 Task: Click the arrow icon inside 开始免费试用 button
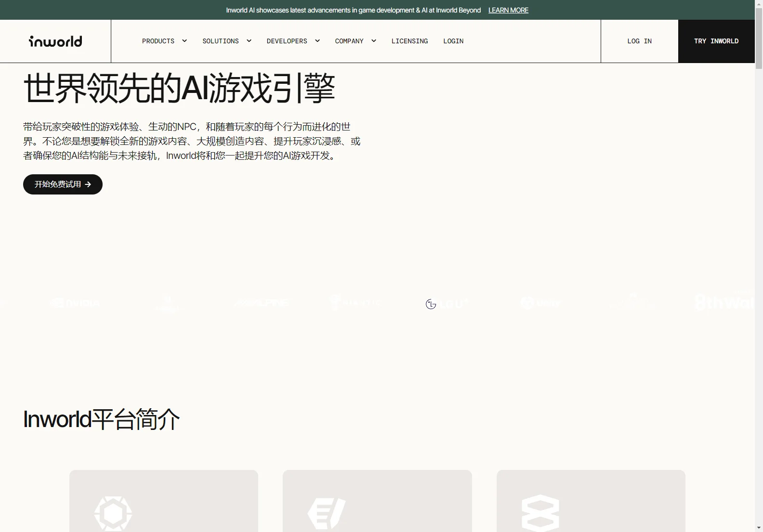pyautogui.click(x=88, y=184)
